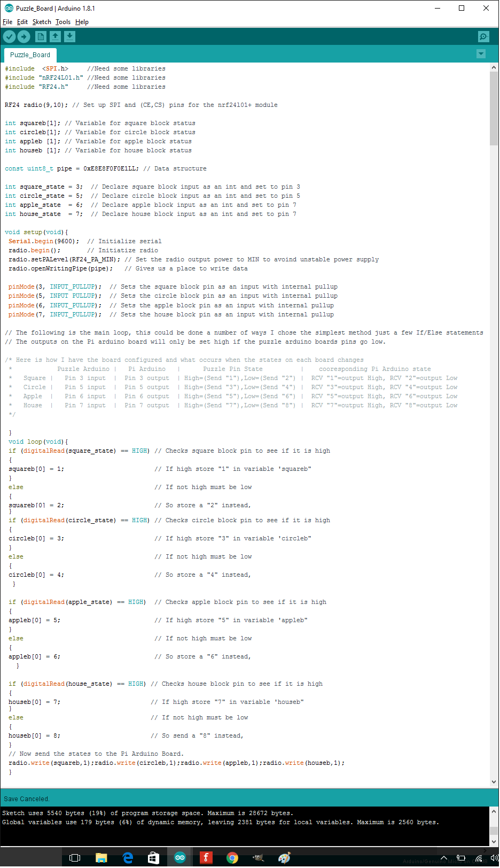
Task: Select the Puzzle_Board sketch tab
Action: [x=30, y=55]
